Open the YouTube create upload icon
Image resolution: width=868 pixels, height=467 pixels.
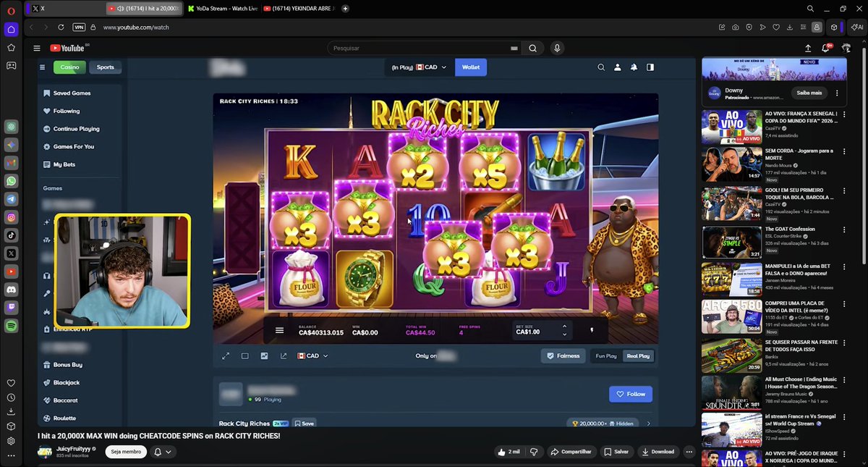pyautogui.click(x=808, y=48)
